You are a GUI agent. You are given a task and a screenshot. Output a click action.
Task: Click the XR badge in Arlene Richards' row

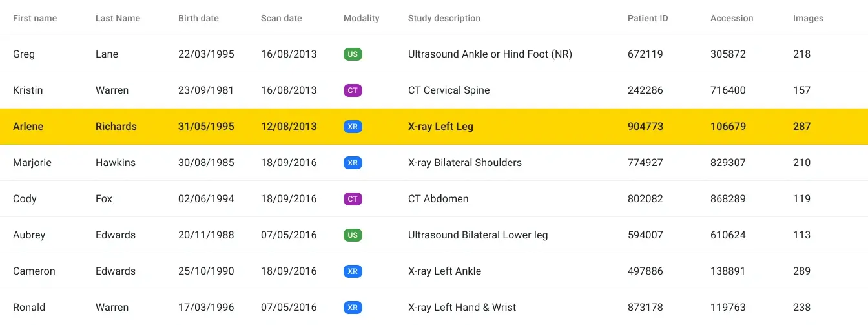tap(353, 127)
